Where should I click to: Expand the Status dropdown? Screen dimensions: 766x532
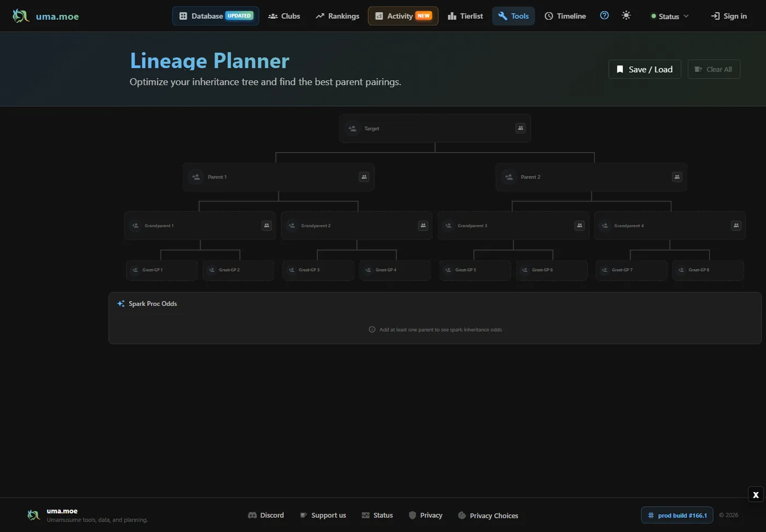670,16
